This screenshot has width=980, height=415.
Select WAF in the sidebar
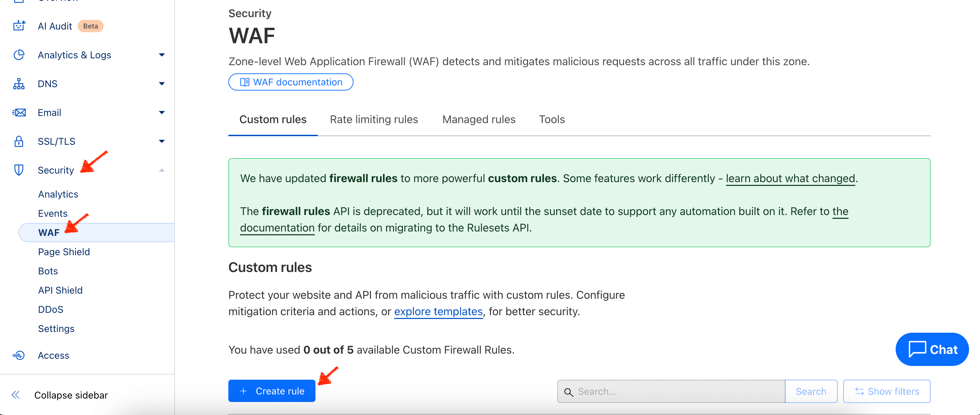coord(97,233)
